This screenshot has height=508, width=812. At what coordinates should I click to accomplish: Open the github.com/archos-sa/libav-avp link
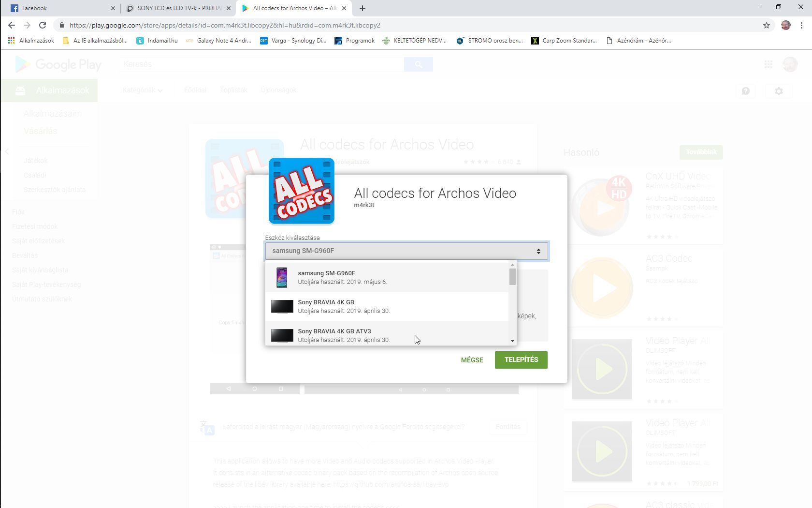coord(391,484)
